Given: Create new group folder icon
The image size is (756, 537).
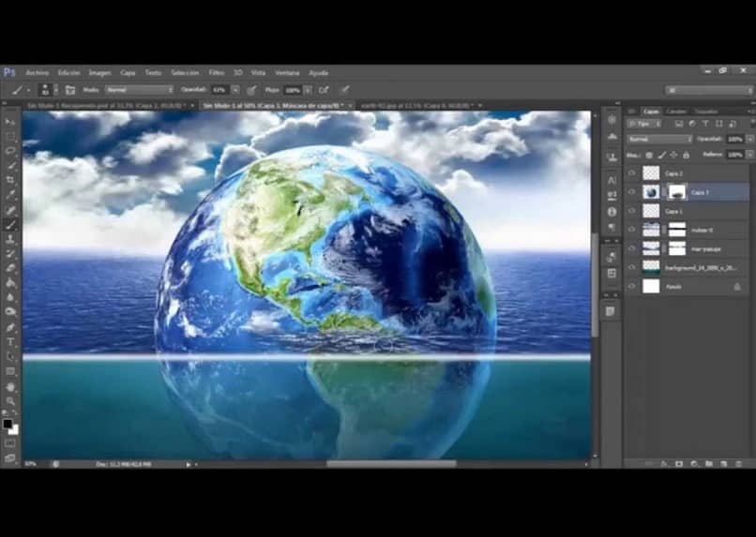Looking at the screenshot, I should click(709, 463).
